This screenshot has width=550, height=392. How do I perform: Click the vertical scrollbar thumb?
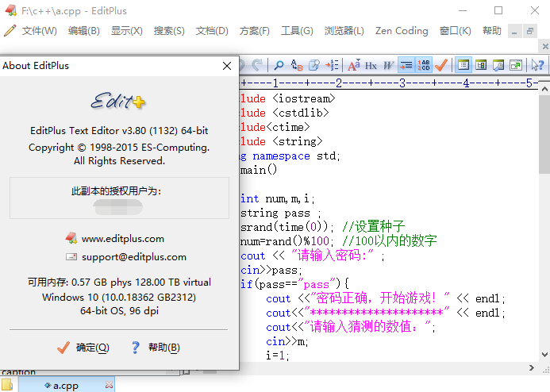point(544,134)
